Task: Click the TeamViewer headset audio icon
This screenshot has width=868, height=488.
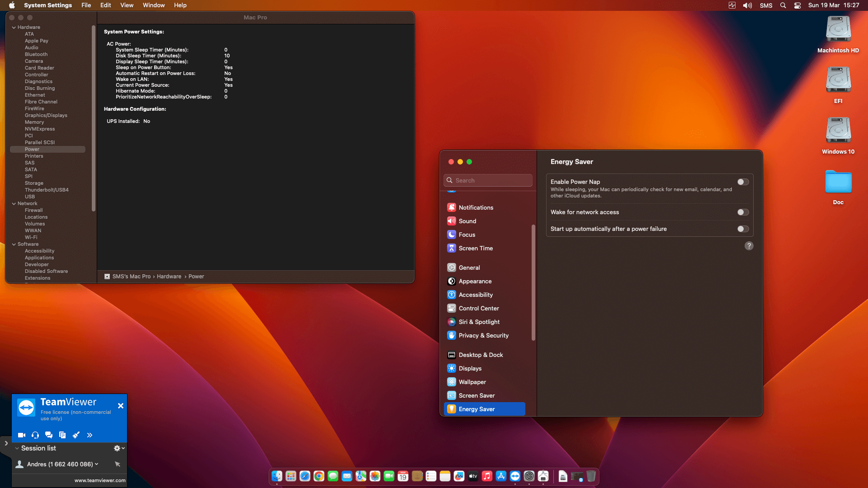Action: pyautogui.click(x=35, y=435)
